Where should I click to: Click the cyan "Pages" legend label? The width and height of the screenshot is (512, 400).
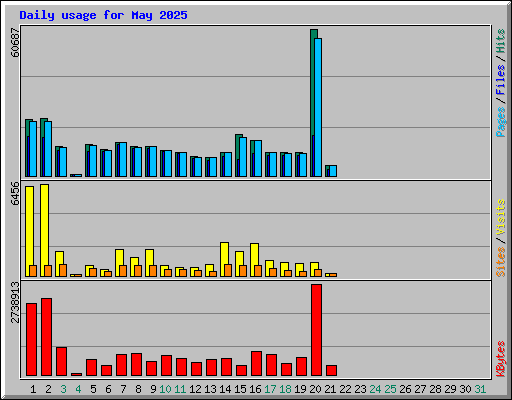tap(501, 122)
